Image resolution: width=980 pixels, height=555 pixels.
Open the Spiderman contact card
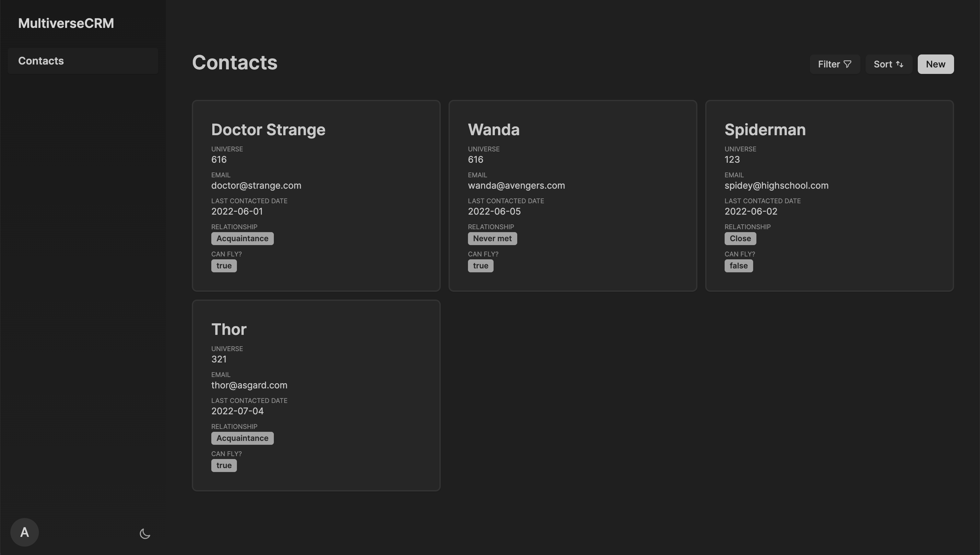click(x=830, y=196)
